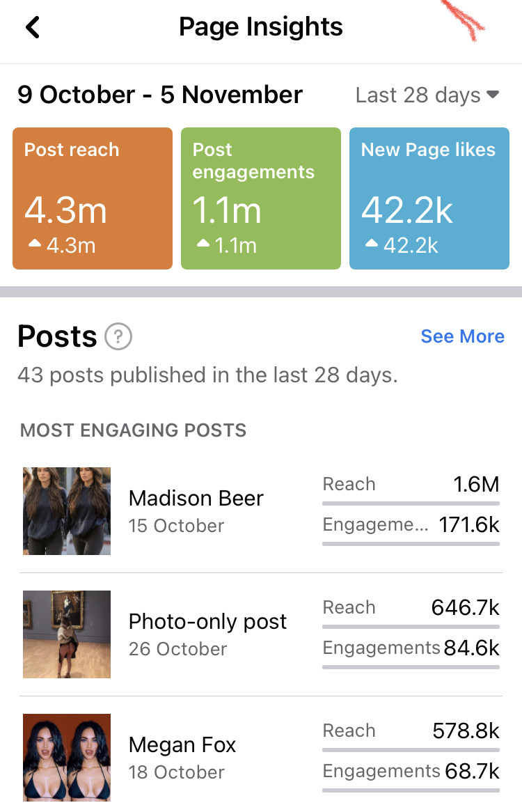Click the 9 October - 5 November date range
522x812 pixels.
[160, 95]
